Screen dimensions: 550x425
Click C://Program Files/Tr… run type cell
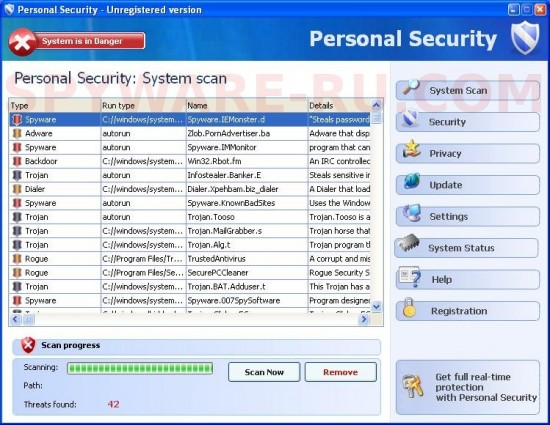click(x=143, y=259)
